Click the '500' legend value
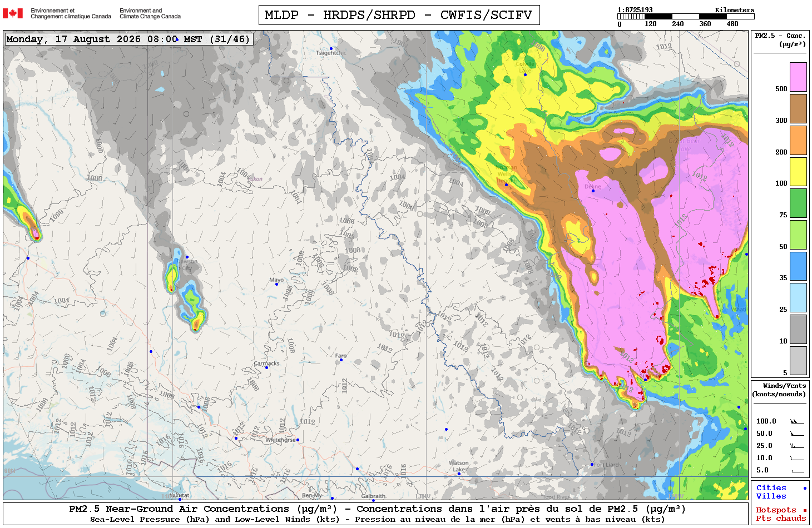812x528 pixels. coord(781,89)
